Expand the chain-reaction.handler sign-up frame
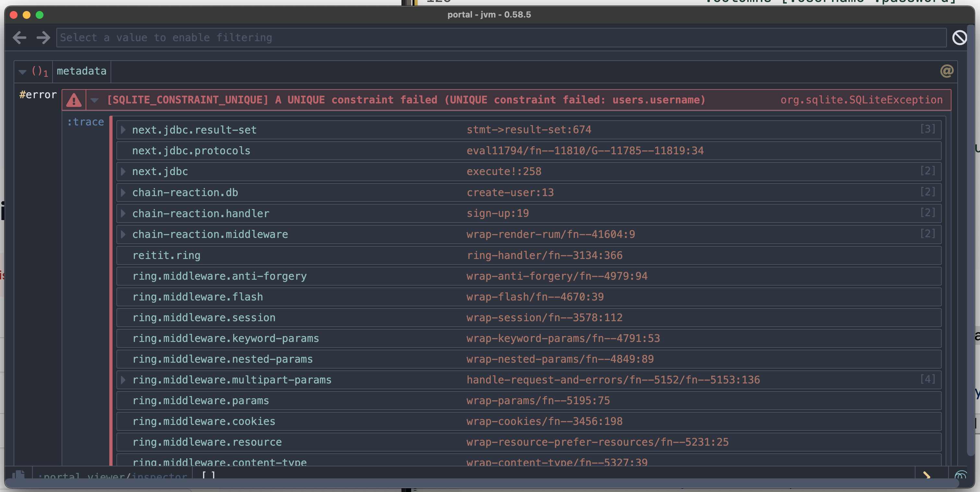 pos(123,213)
